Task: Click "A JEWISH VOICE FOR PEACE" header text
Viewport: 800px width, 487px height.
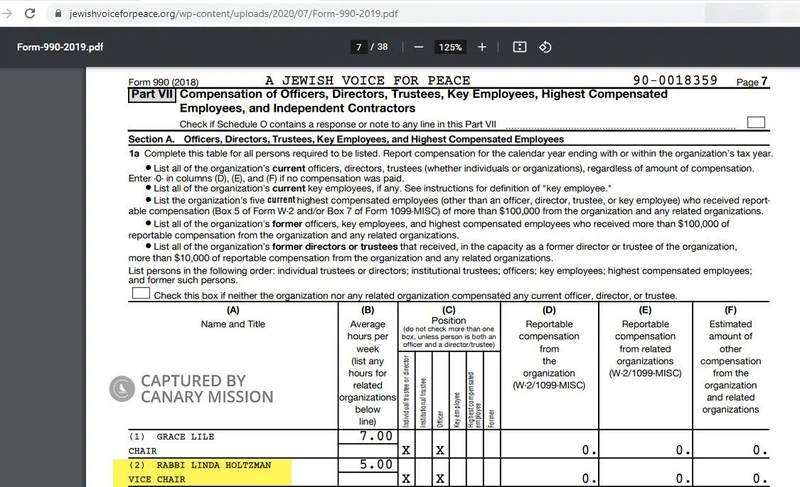Action: pyautogui.click(x=368, y=81)
